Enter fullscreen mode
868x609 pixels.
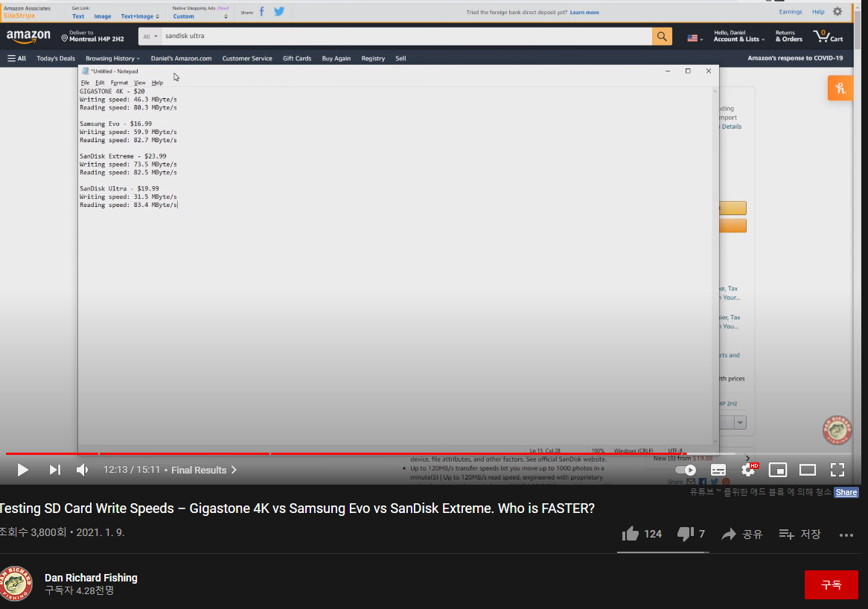[837, 470]
